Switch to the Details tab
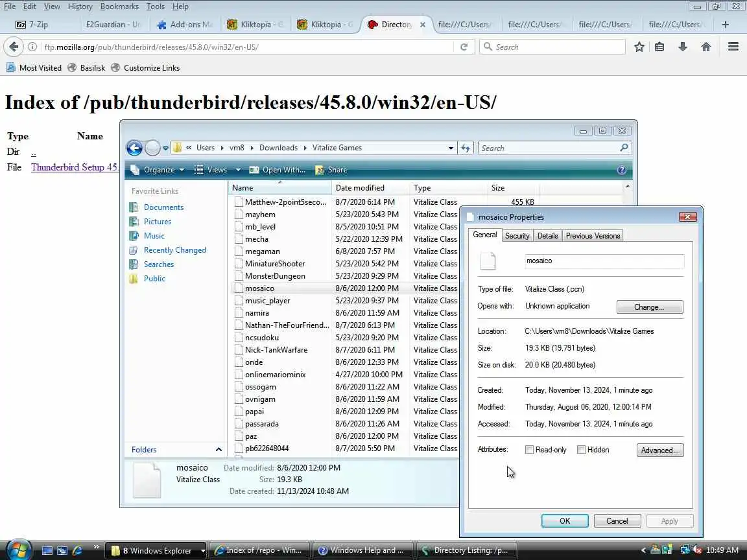Viewport: 747px width, 560px height. [547, 236]
